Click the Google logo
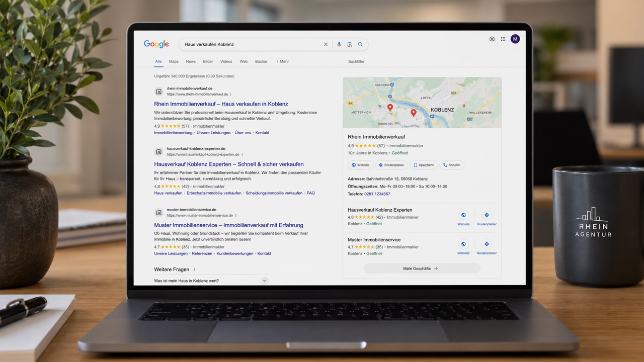 156,44
